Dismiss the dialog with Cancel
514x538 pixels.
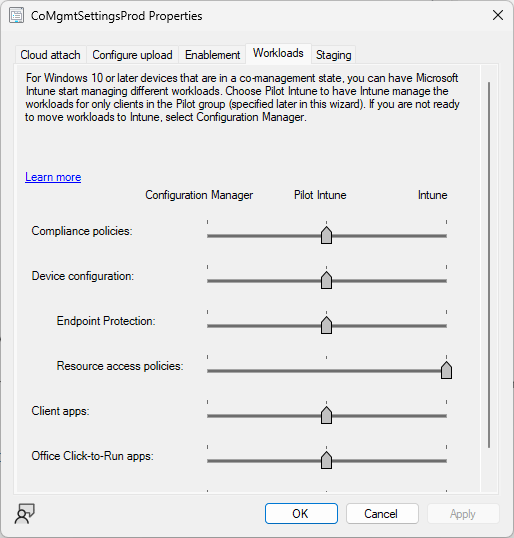click(x=382, y=514)
